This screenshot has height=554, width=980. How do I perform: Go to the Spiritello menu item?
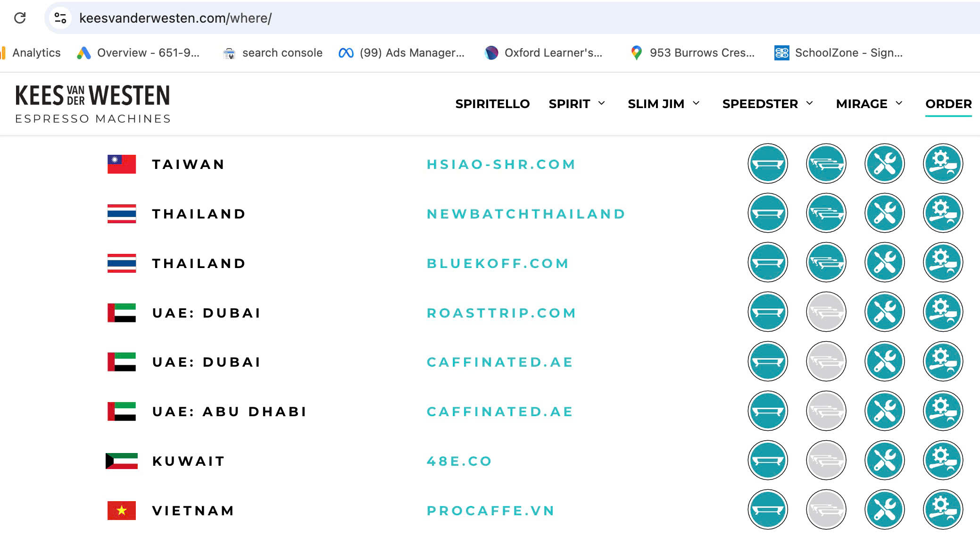(492, 104)
